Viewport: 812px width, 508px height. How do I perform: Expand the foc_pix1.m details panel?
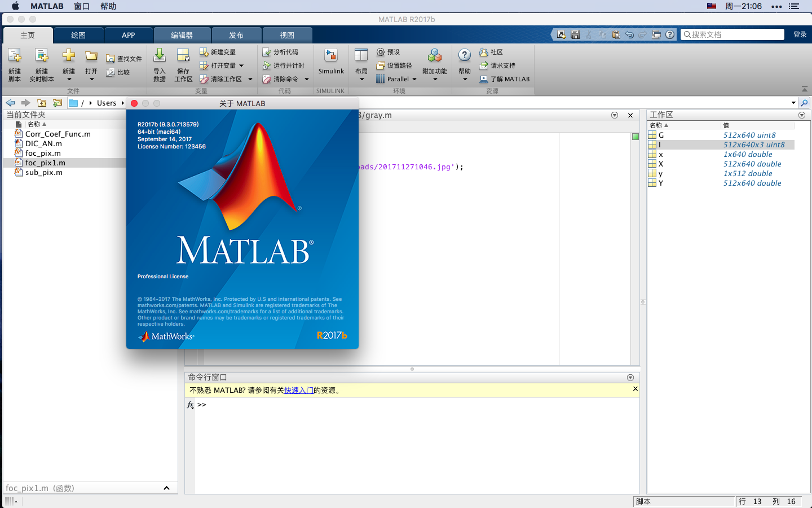click(x=166, y=488)
